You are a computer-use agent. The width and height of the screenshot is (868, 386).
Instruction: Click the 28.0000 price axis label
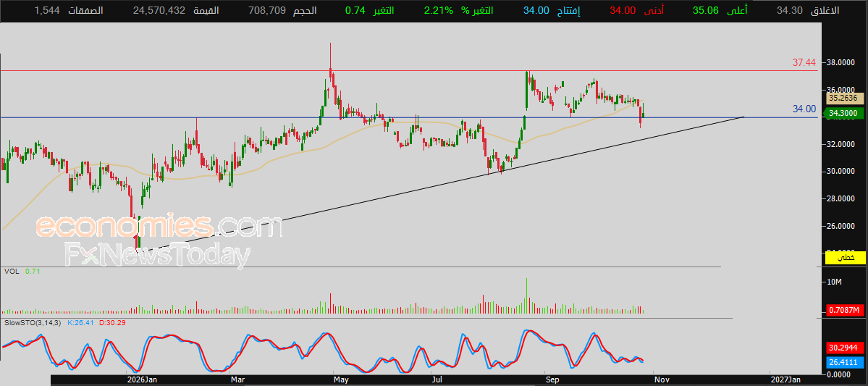click(x=840, y=199)
